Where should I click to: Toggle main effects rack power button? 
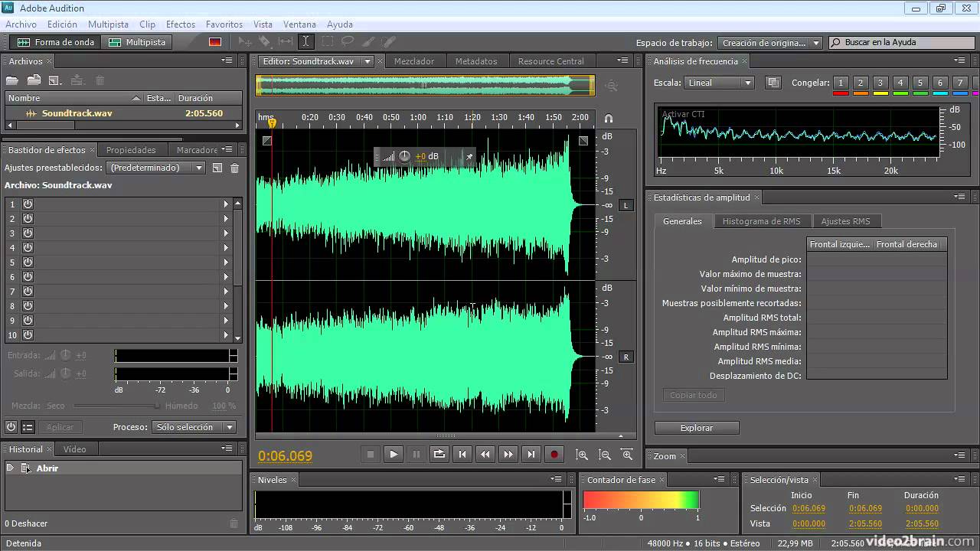pos(11,427)
